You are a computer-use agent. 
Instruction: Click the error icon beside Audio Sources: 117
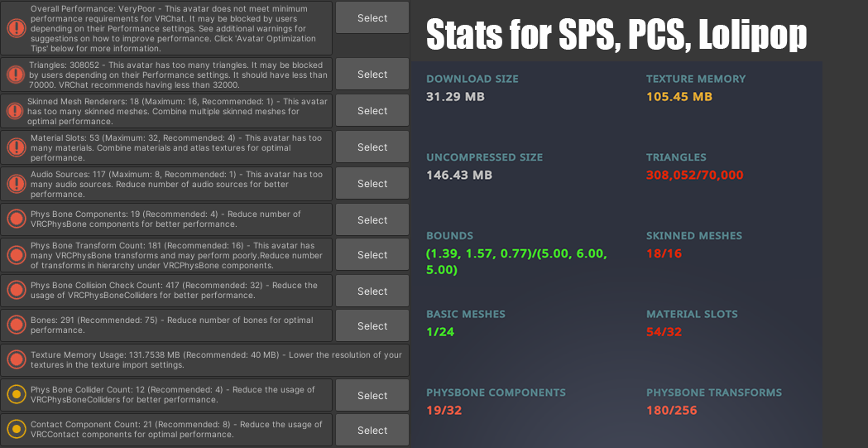coord(17,184)
